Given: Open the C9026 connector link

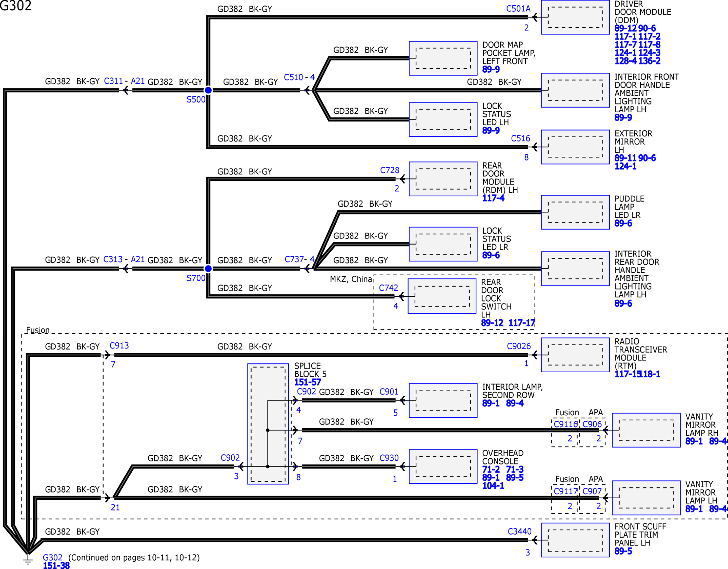Looking at the screenshot, I should coord(519,346).
